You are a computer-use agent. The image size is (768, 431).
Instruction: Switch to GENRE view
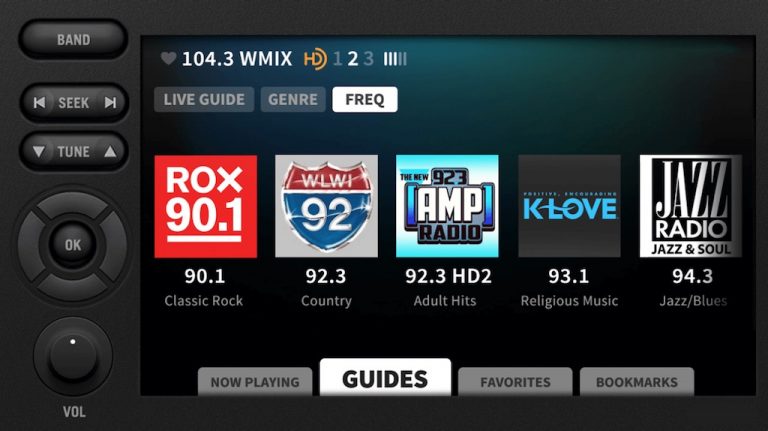293,99
